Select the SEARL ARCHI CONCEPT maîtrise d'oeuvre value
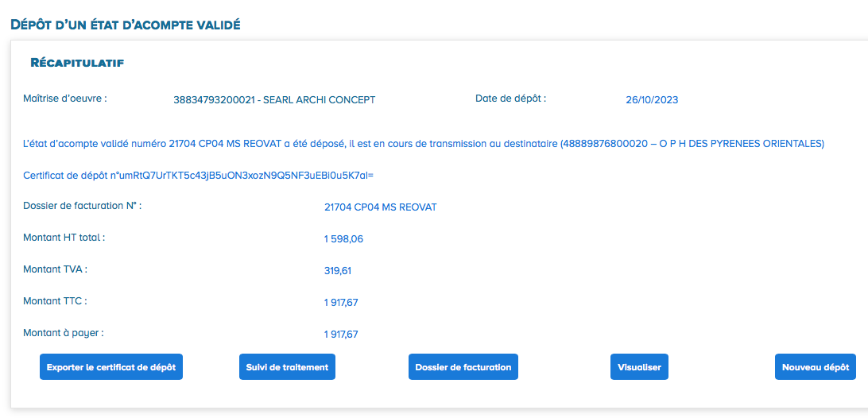This screenshot has width=868, height=418. (274, 100)
